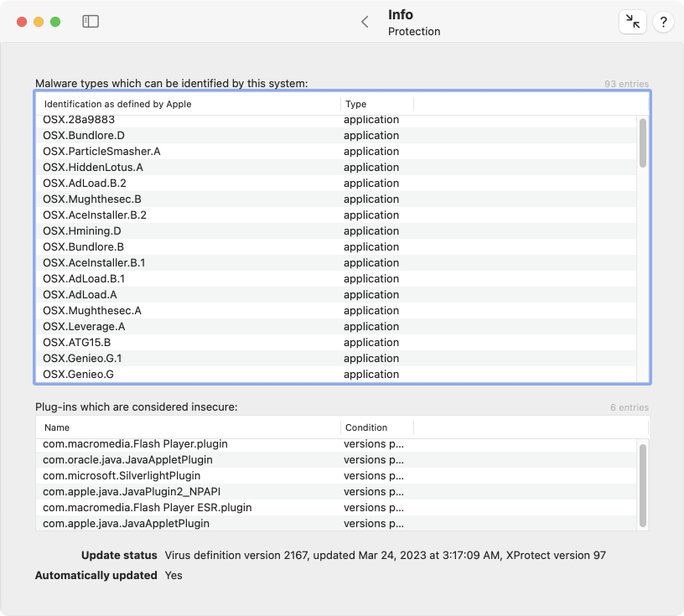Sort plug-ins by Name column header
The height and width of the screenshot is (616, 684).
tap(188, 427)
